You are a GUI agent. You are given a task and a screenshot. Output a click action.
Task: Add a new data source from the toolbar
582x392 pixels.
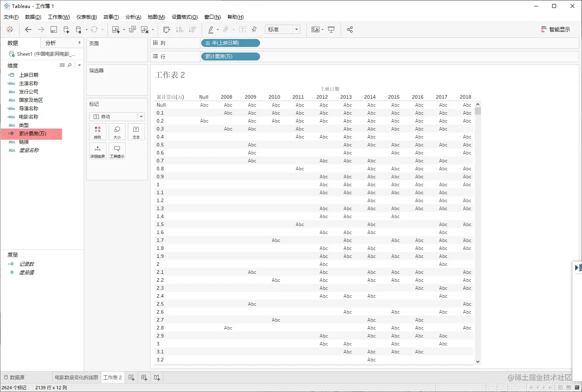click(66, 29)
